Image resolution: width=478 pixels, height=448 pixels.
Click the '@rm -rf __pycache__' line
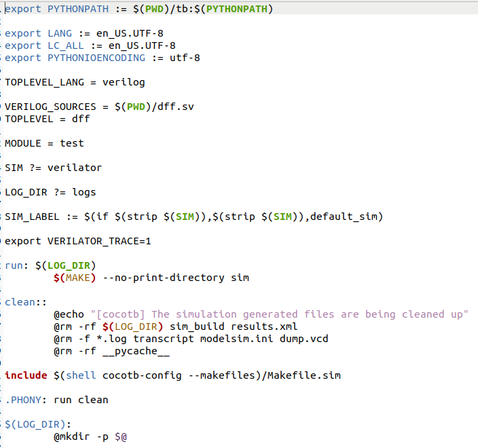click(x=111, y=351)
